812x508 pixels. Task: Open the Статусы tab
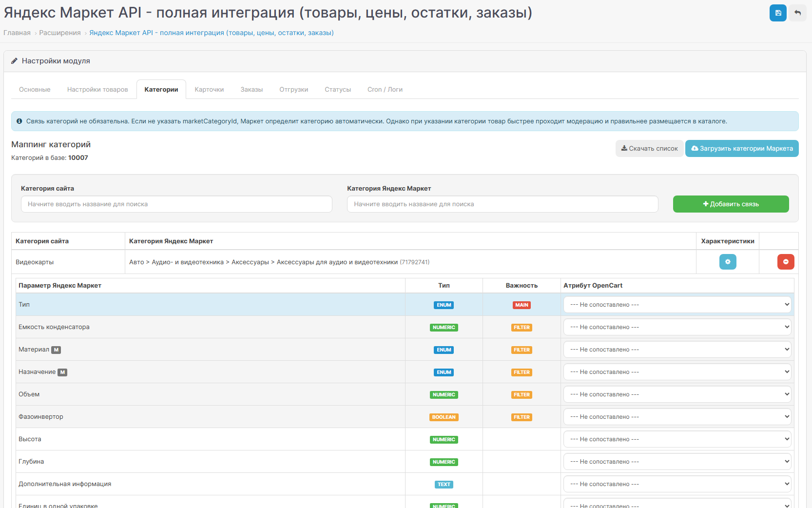click(338, 90)
